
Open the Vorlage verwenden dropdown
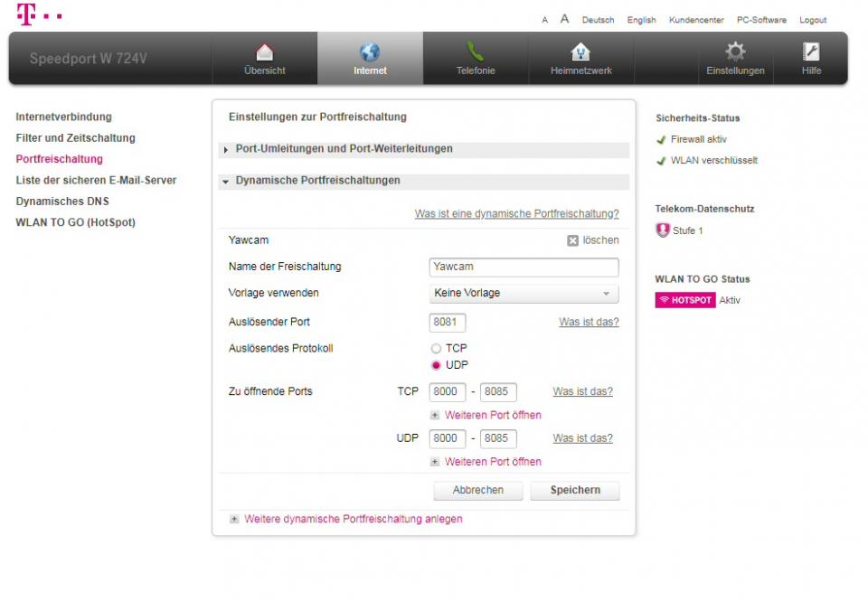click(524, 294)
